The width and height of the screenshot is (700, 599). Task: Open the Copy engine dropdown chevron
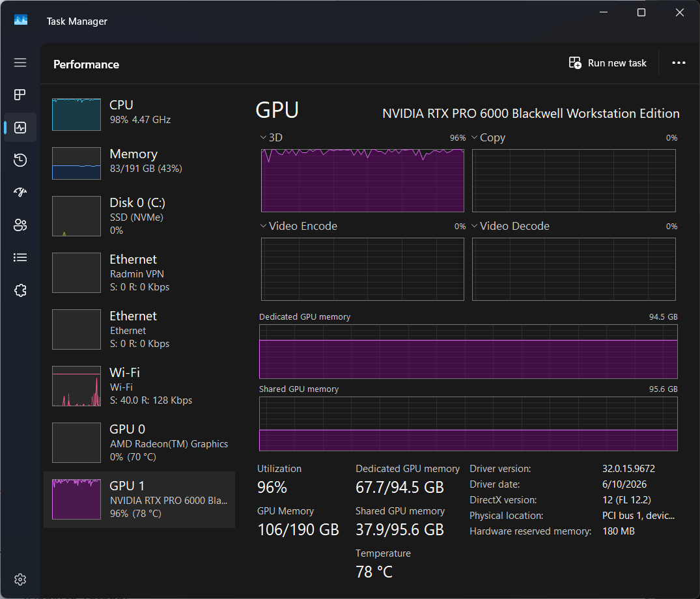[475, 137]
